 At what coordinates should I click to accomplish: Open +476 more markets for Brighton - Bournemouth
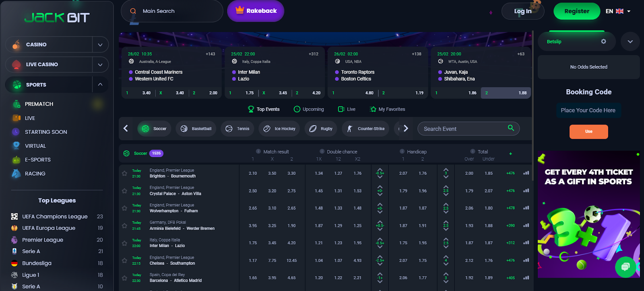coord(510,173)
